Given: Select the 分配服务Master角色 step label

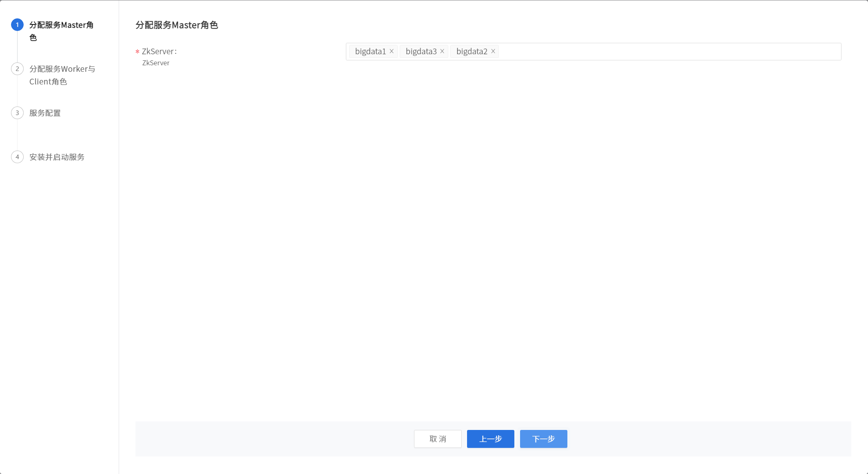Looking at the screenshot, I should (x=61, y=25).
